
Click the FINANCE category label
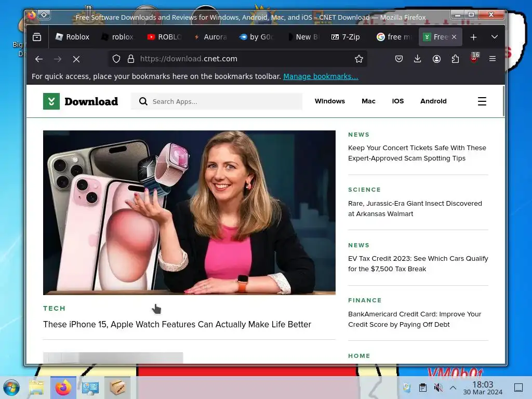(x=365, y=300)
